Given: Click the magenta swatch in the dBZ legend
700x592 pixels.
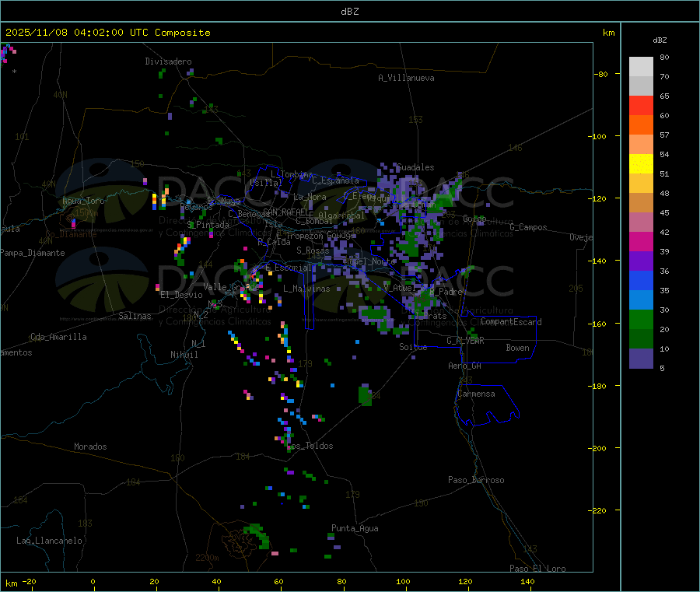Looking at the screenshot, I should (x=641, y=241).
